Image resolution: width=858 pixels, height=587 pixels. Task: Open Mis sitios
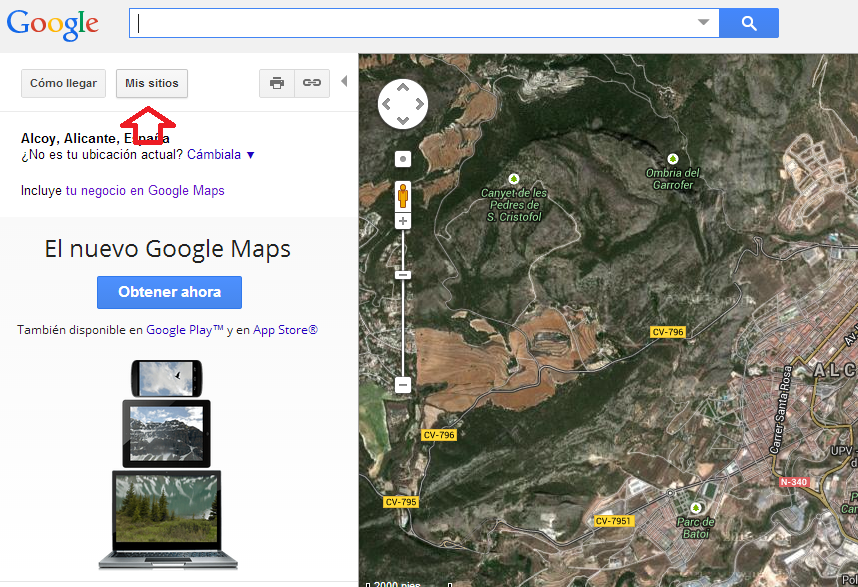151,83
